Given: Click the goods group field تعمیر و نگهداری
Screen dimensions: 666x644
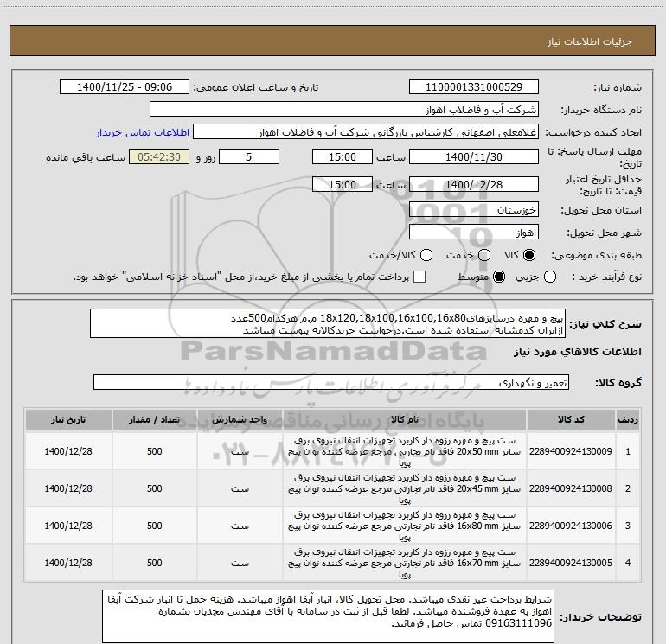Looking at the screenshot, I should point(331,382).
